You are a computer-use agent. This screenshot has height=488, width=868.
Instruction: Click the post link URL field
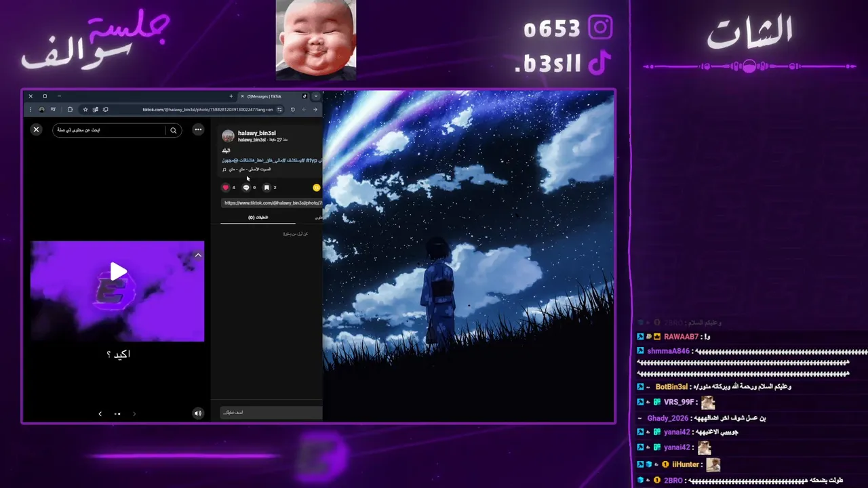(272, 203)
